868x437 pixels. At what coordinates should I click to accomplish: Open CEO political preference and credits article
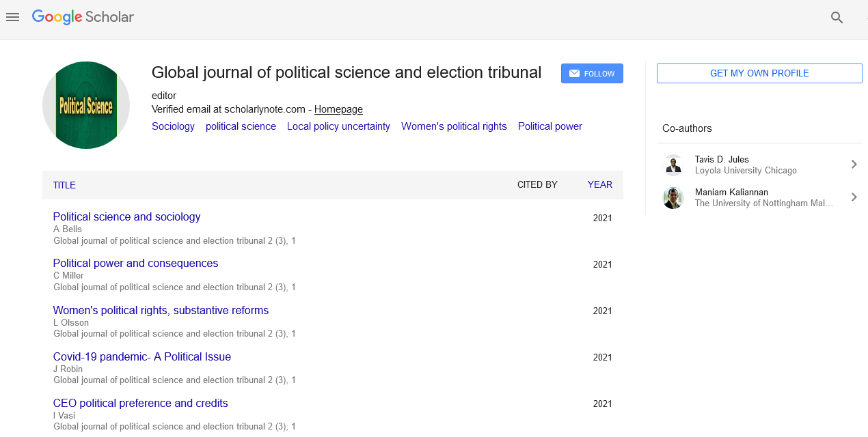(140, 403)
